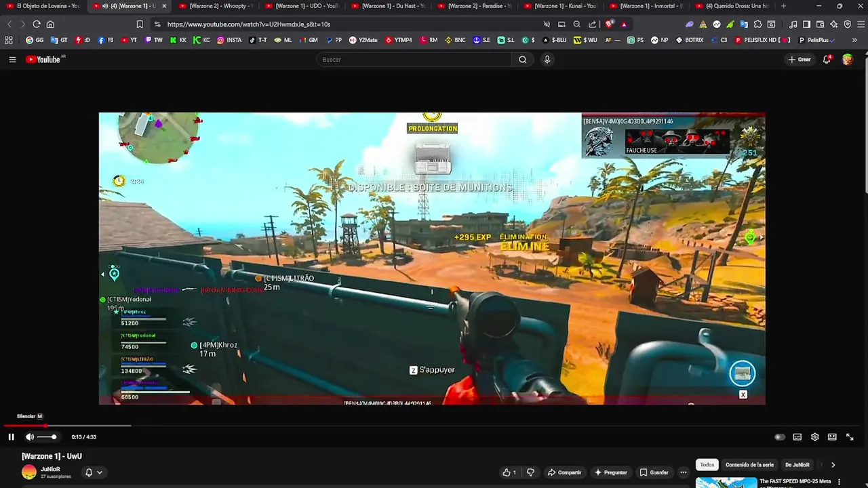
Task: Open the Crear create button
Action: 800,60
